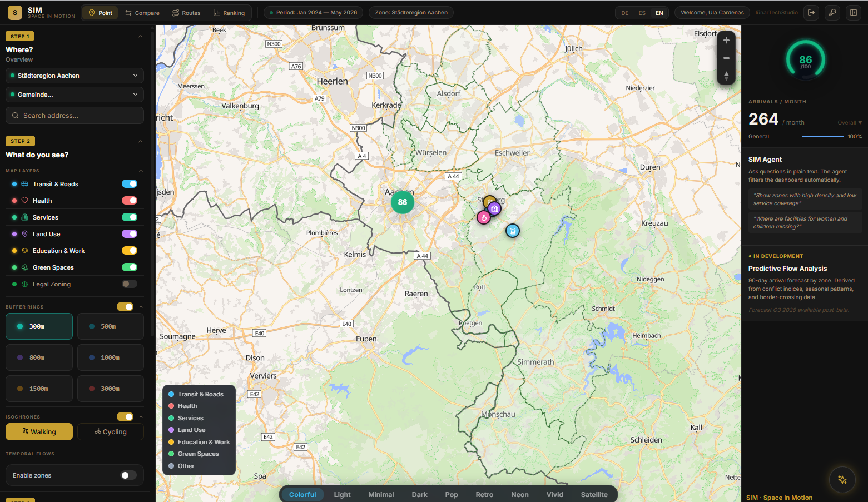Click the high density service coverage suggestion
The width and height of the screenshot is (868, 502).
tap(805, 199)
